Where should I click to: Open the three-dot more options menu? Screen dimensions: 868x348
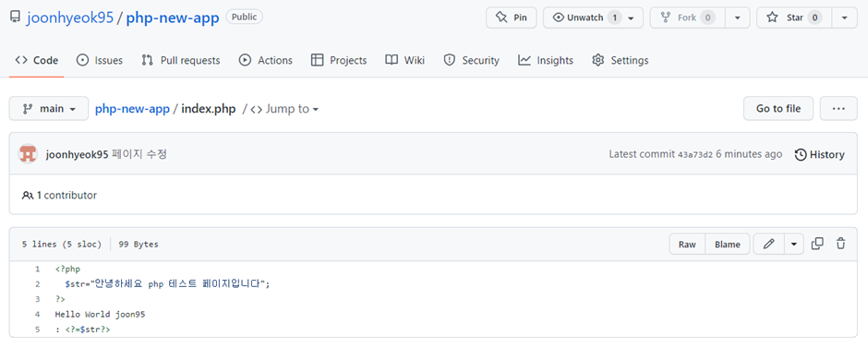coord(838,108)
